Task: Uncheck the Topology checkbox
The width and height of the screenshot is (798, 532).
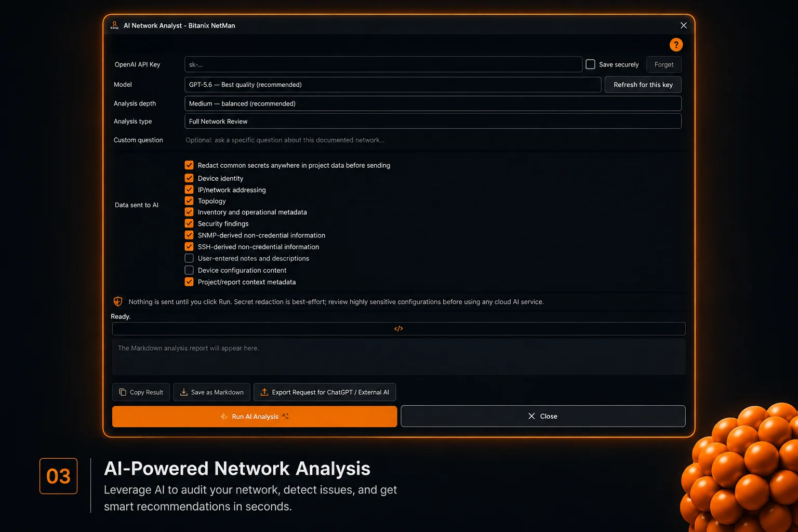Action: (189, 201)
